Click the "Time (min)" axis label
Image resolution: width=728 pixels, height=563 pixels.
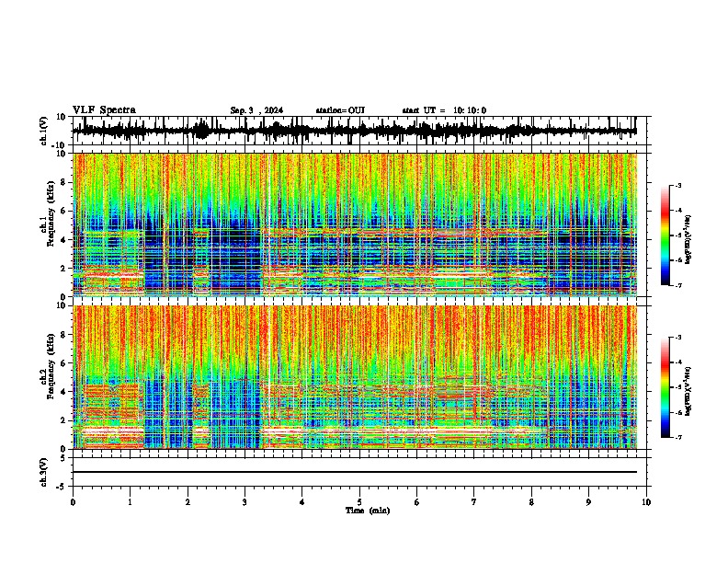pyautogui.click(x=368, y=511)
